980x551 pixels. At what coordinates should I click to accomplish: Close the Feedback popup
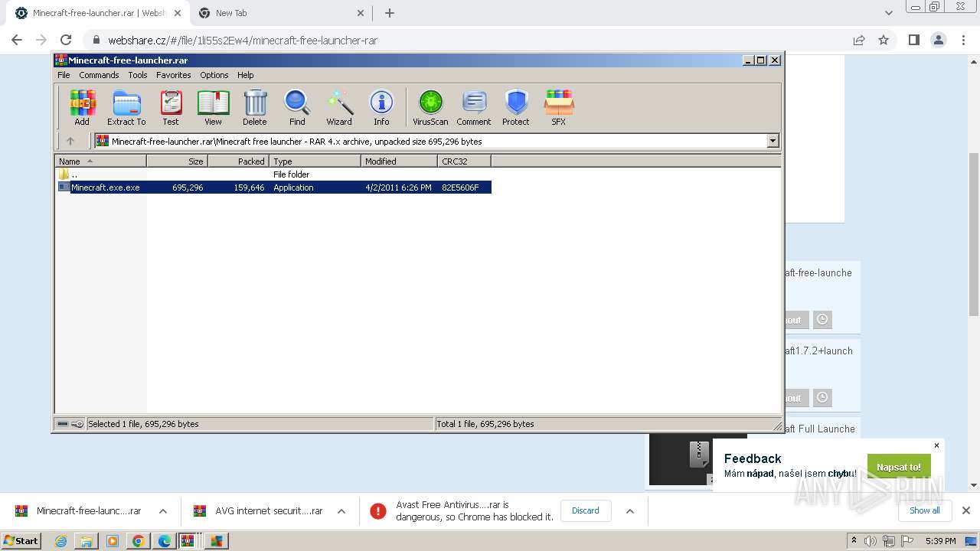936,445
